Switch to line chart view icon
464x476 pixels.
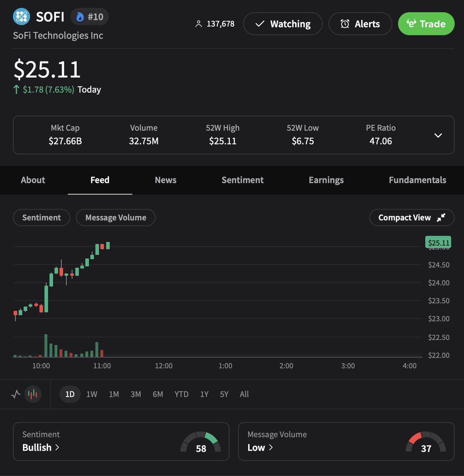(x=15, y=394)
